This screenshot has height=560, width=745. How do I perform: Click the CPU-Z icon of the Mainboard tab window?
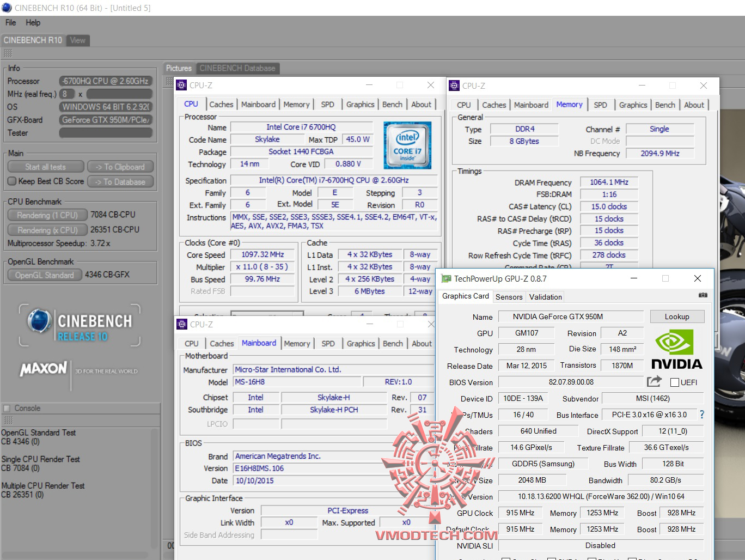coord(182,324)
